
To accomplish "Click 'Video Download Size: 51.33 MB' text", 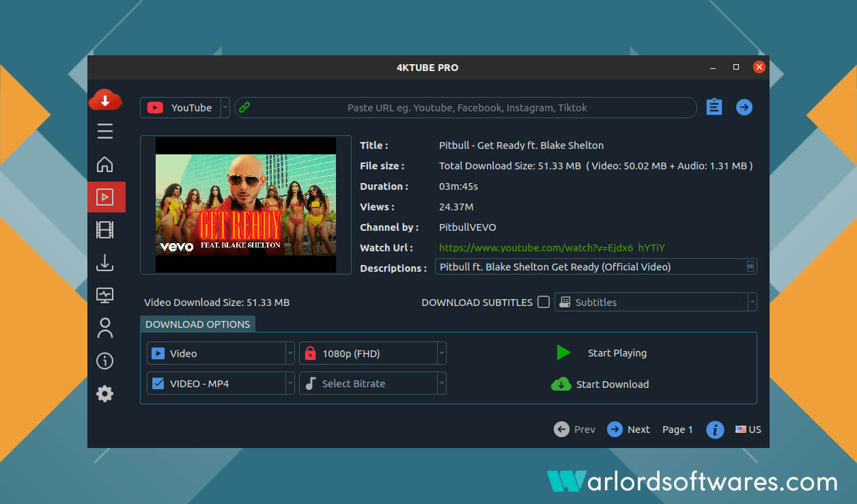I will [x=217, y=302].
